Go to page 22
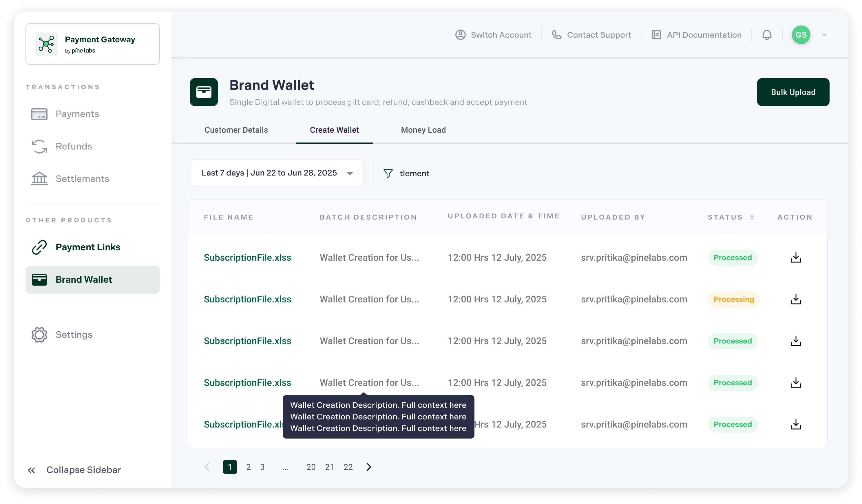The image size is (862, 504). tap(348, 467)
